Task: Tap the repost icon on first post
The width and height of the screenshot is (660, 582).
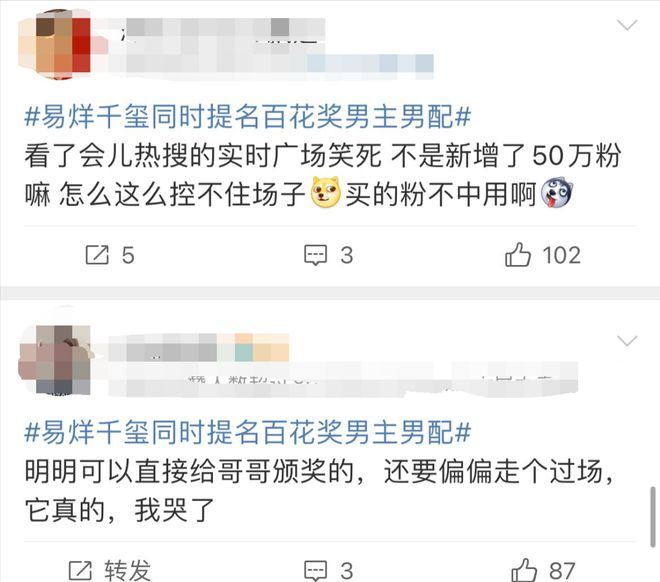Action: coord(97,255)
